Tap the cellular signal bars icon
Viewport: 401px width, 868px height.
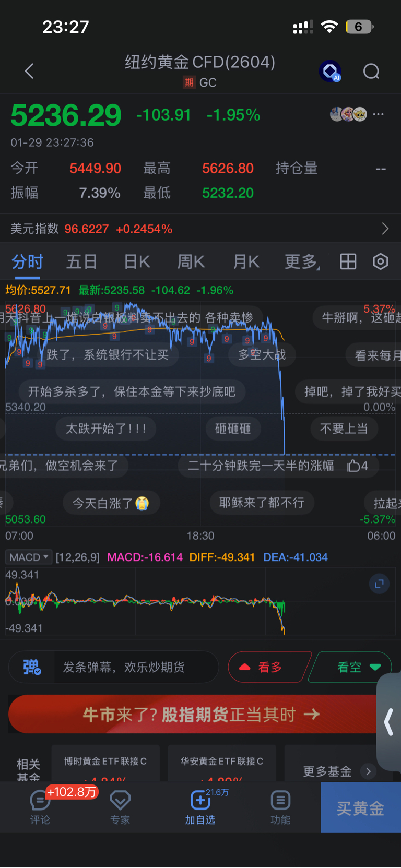303,27
